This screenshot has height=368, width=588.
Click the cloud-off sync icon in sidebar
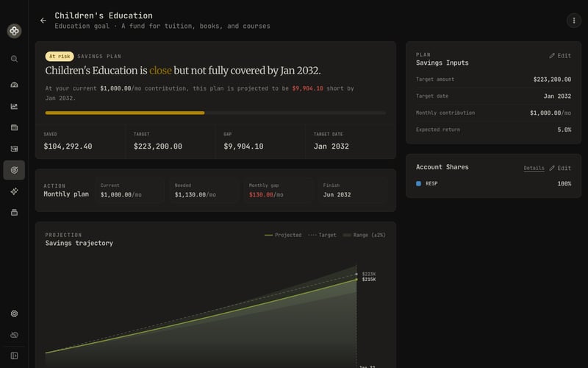14,335
